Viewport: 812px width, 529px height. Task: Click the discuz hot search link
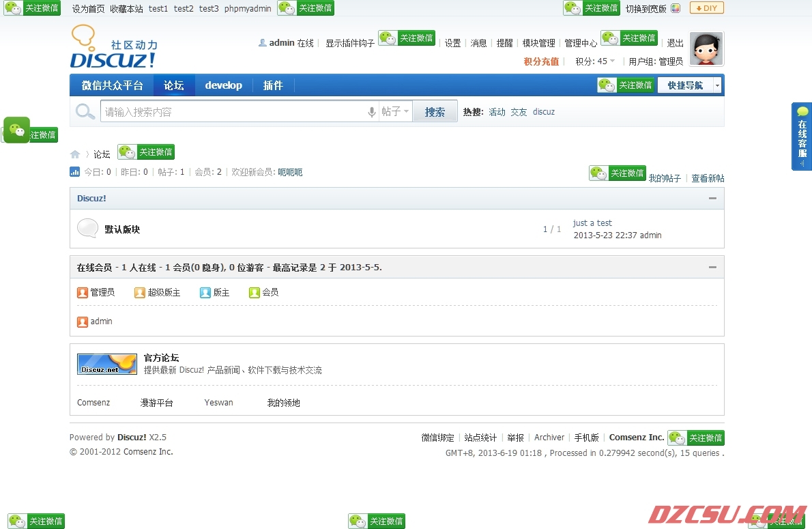point(544,112)
